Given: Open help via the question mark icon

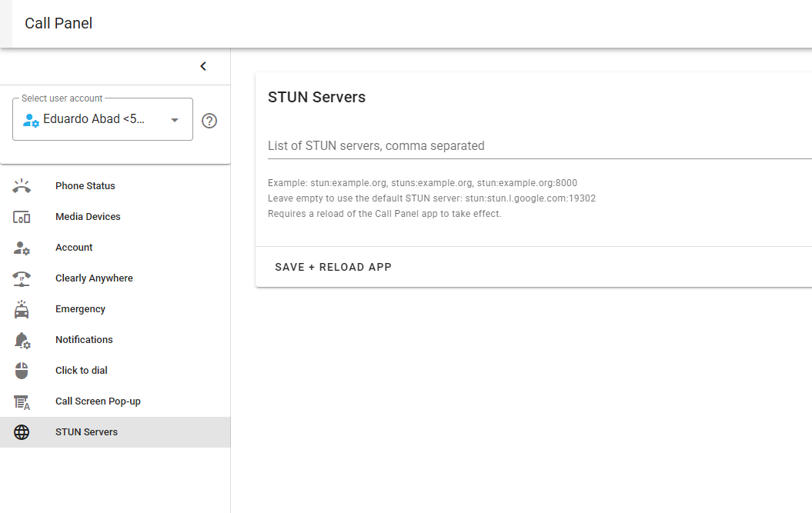Looking at the screenshot, I should click(209, 121).
